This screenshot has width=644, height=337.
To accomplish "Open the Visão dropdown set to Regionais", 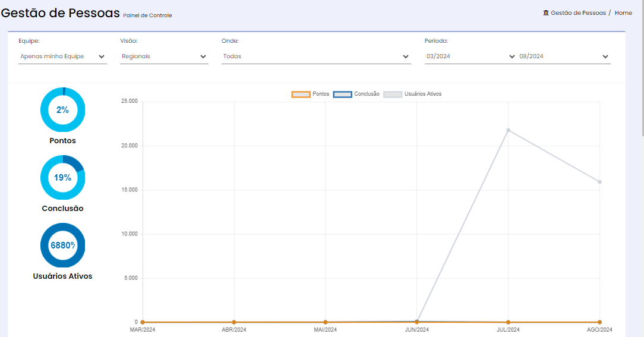I will [164, 56].
